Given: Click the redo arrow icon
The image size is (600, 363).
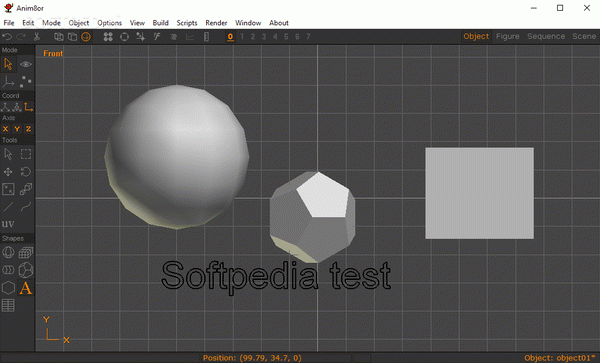Looking at the screenshot, I should coord(21,37).
